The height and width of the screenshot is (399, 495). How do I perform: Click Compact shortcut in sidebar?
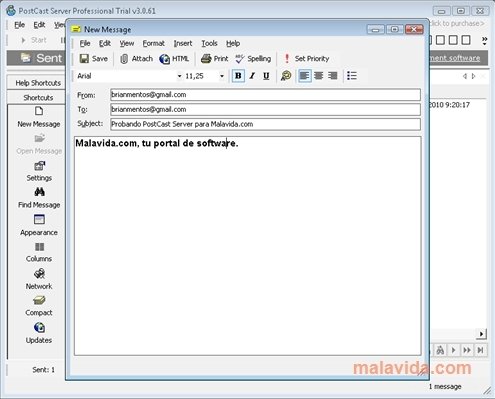click(x=39, y=306)
